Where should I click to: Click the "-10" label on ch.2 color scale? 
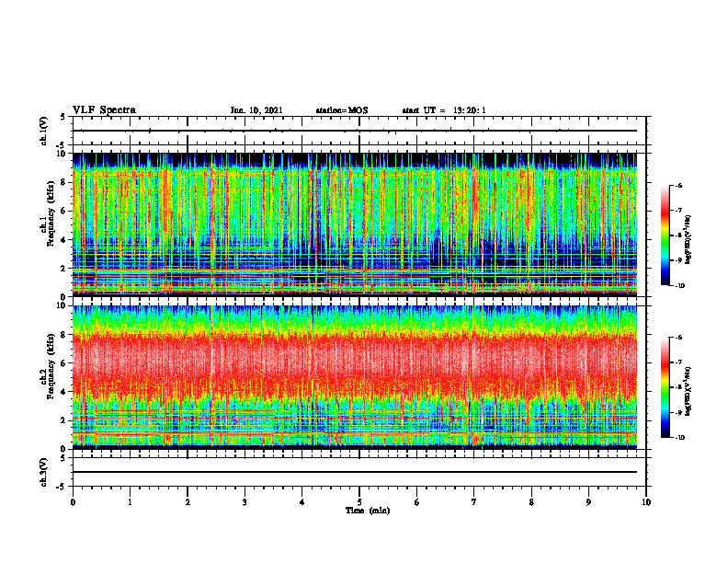pos(679,438)
